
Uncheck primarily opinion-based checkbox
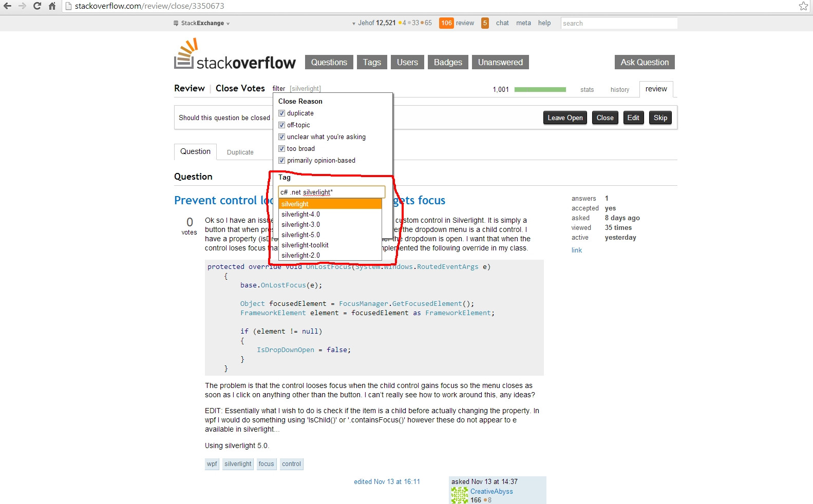[x=281, y=161]
